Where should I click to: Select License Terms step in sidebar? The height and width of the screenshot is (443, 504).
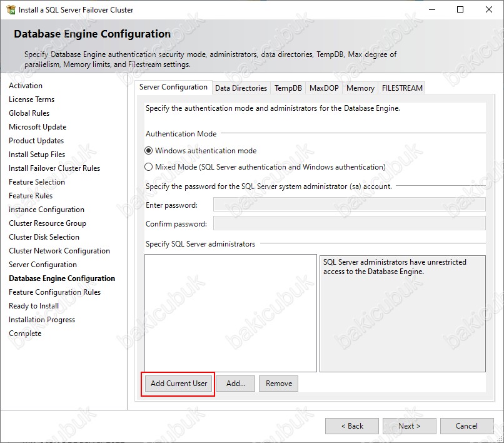pyautogui.click(x=31, y=99)
